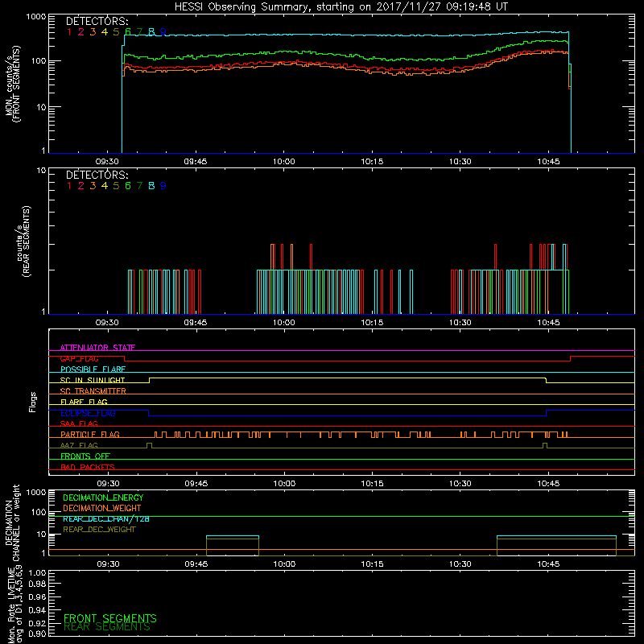Select the REAR SEGMENTS livetime legend text

107,627
